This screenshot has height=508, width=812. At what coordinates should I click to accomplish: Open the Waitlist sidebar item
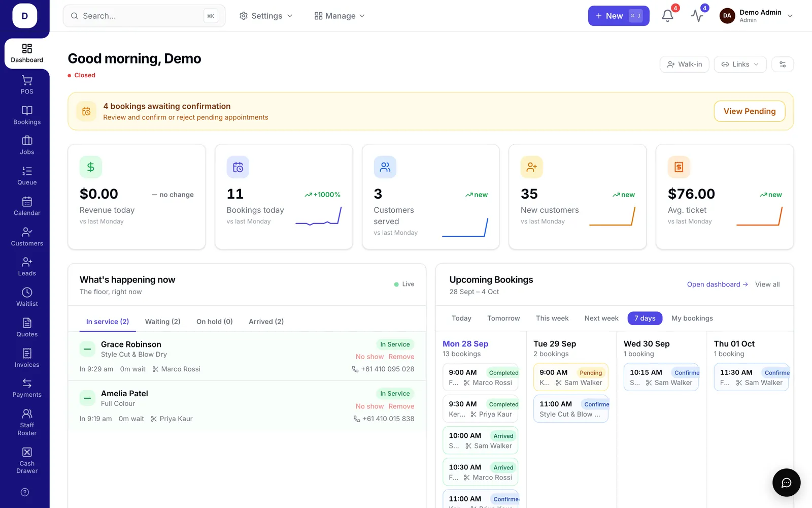click(x=27, y=297)
